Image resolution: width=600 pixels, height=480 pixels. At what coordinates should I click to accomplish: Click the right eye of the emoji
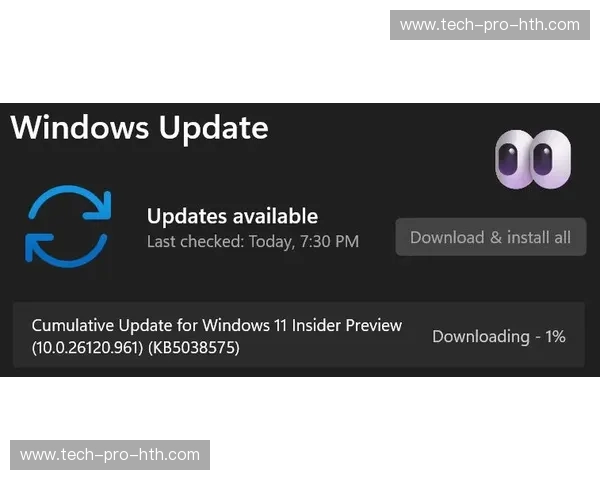[550, 159]
